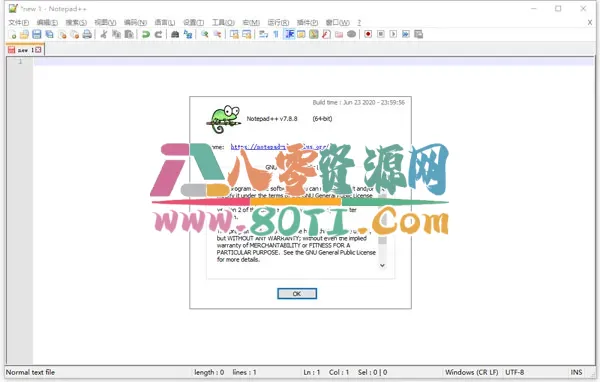Close the new 1 tab via its X
Viewport: 600px width, 382px height.
point(38,50)
